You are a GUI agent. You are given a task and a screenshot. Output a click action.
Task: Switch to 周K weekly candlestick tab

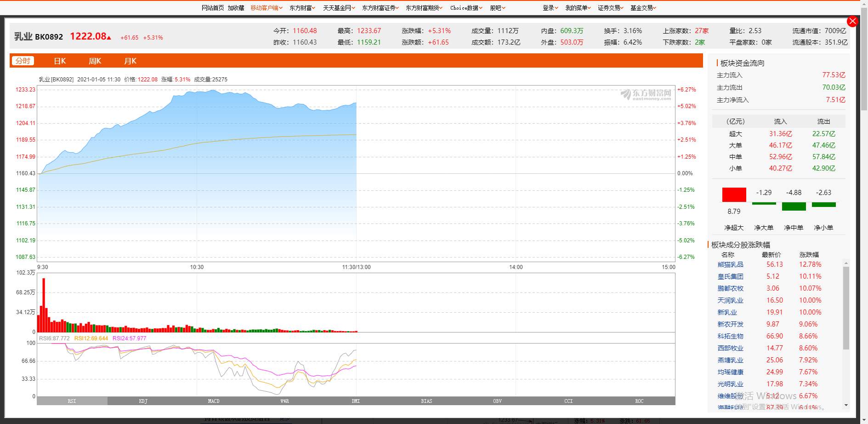point(95,61)
